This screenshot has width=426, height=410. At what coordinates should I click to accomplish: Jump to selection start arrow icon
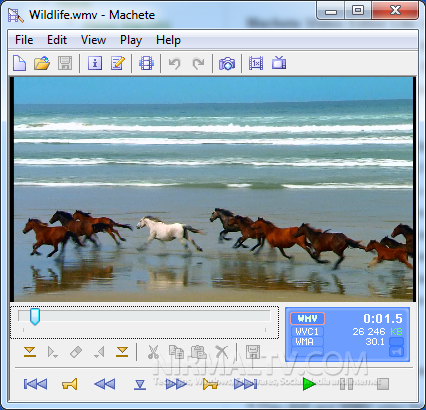pyautogui.click(x=53, y=352)
